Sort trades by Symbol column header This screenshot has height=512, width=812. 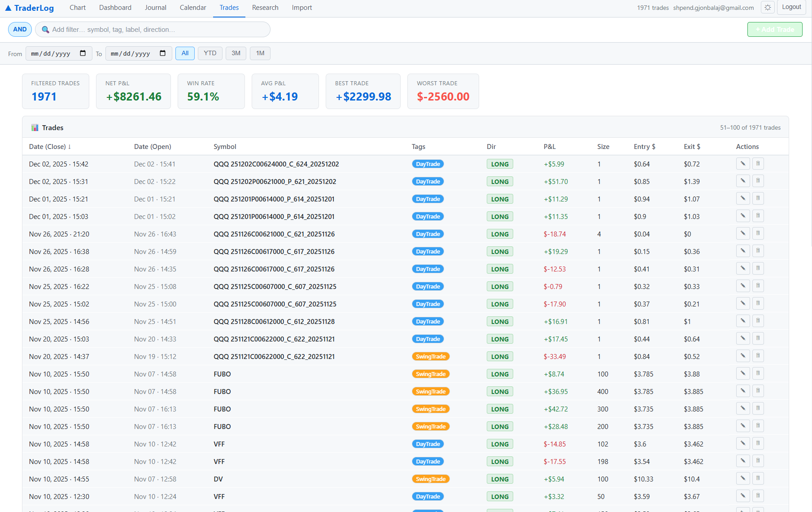(225, 147)
